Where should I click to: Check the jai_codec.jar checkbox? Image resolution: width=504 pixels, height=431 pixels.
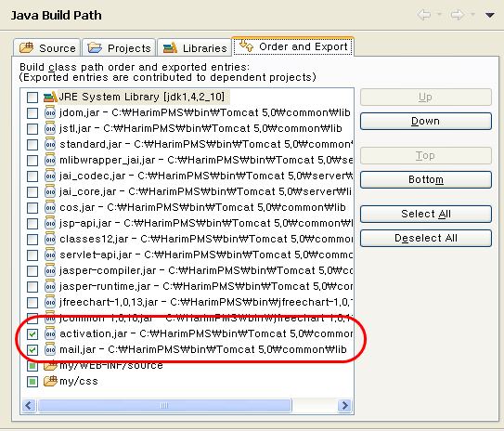pos(32,176)
